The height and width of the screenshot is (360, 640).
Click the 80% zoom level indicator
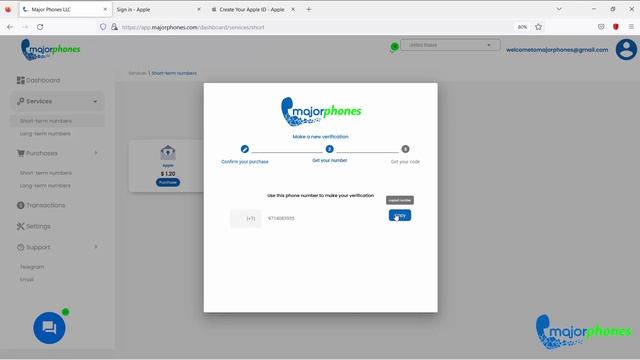click(522, 27)
